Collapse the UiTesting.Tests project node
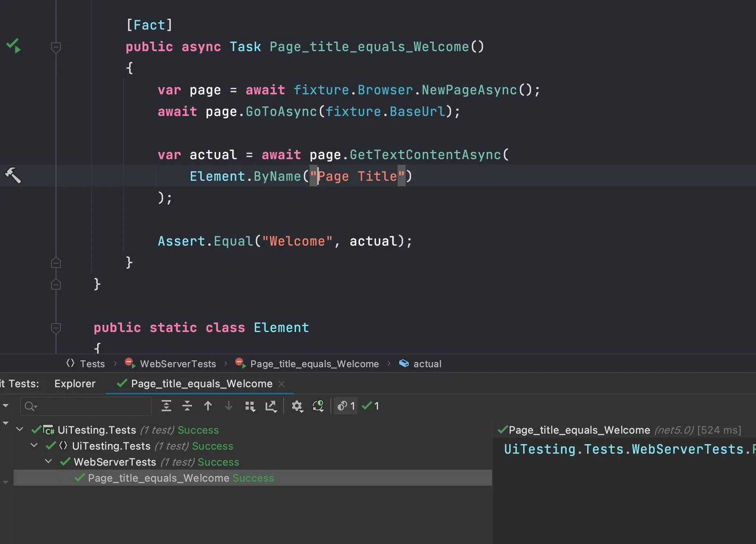Image resolution: width=756 pixels, height=544 pixels. click(20, 430)
